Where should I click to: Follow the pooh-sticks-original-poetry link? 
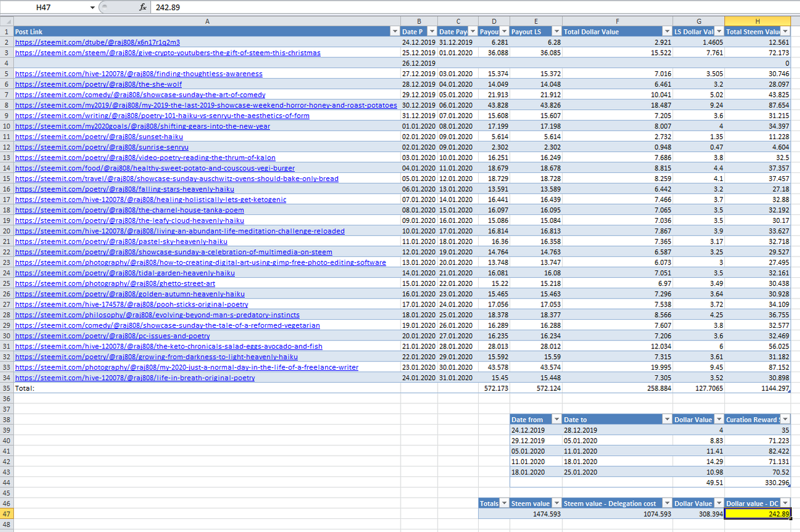click(131, 305)
